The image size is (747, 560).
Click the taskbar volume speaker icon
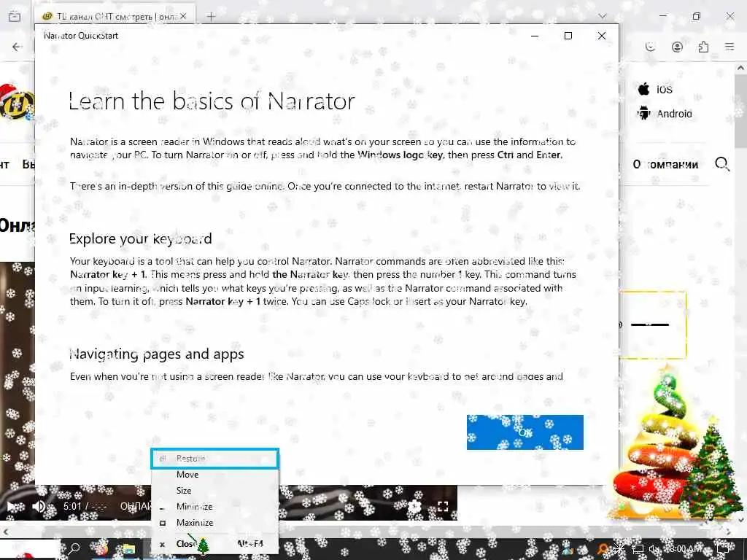click(655, 550)
